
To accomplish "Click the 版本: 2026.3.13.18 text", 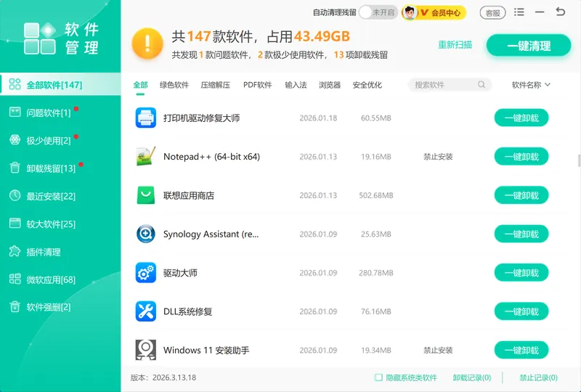I will point(163,377).
